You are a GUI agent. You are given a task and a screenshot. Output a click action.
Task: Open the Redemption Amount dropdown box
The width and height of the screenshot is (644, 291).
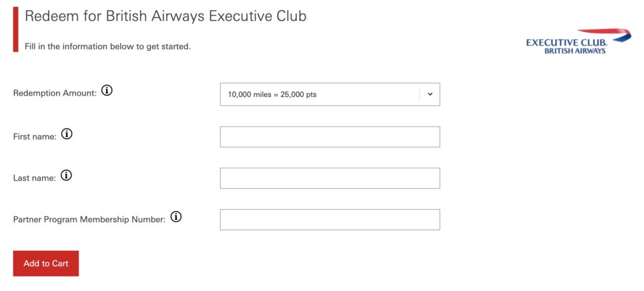click(x=330, y=94)
